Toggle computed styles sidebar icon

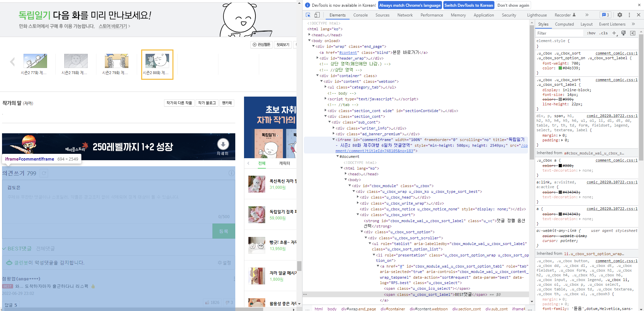point(633,33)
